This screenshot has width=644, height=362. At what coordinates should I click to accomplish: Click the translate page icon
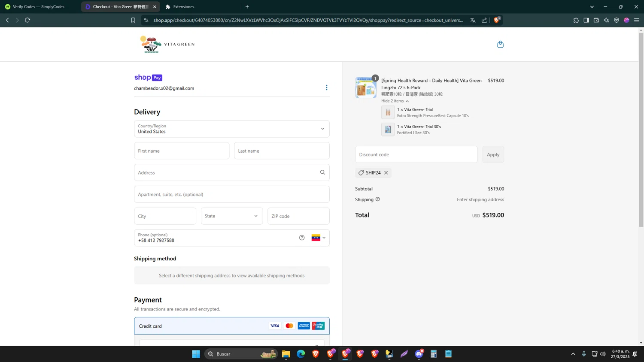point(473,20)
